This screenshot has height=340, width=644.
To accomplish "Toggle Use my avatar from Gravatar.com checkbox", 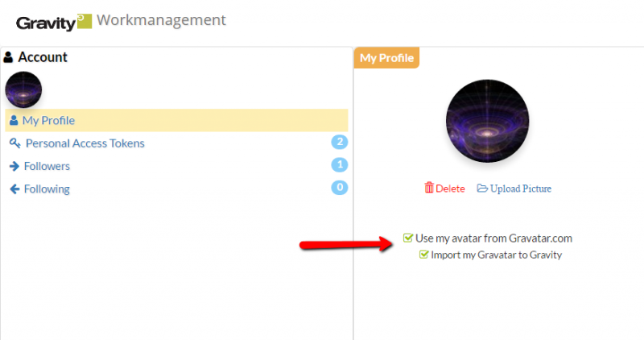I will coord(408,238).
